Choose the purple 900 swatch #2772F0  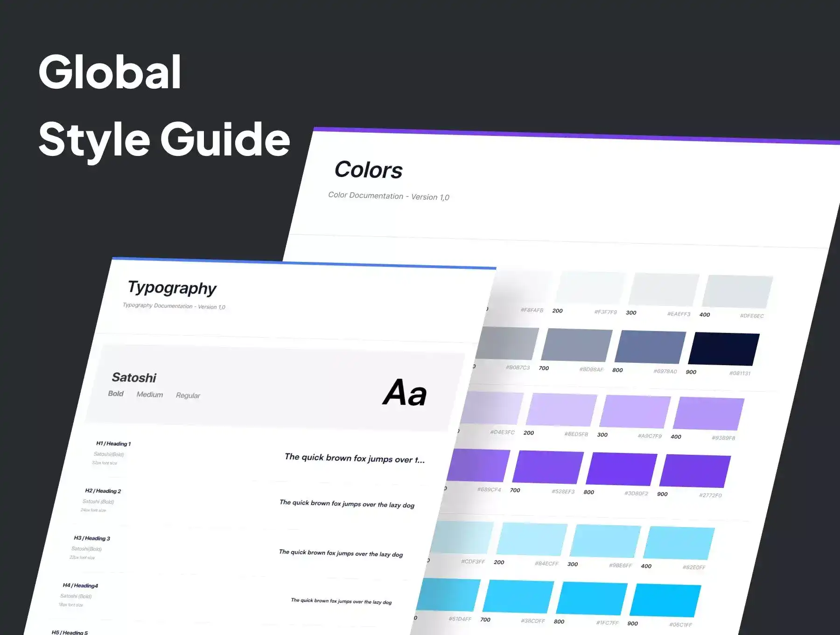click(x=694, y=471)
